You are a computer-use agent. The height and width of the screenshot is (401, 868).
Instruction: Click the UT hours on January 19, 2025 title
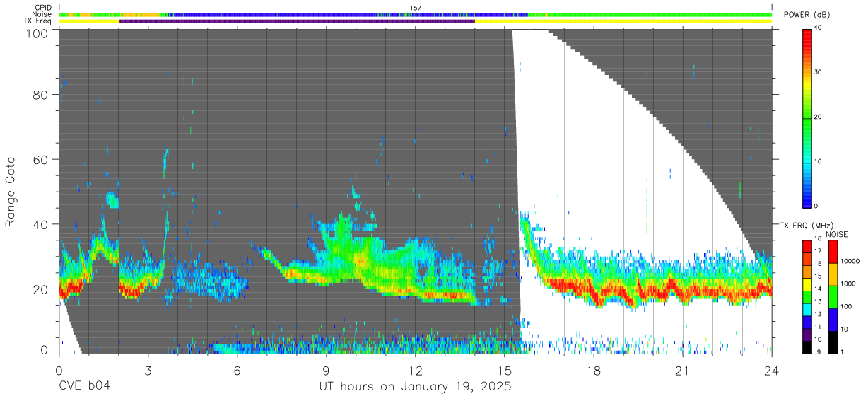[x=415, y=388]
